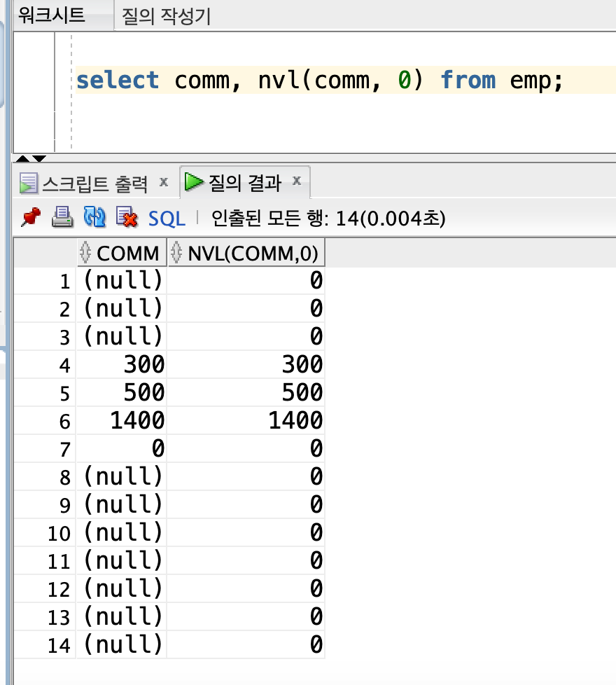Screen dimensions: 616x685
Task: Click the 'from' keyword in the editor
Action: coord(468,81)
